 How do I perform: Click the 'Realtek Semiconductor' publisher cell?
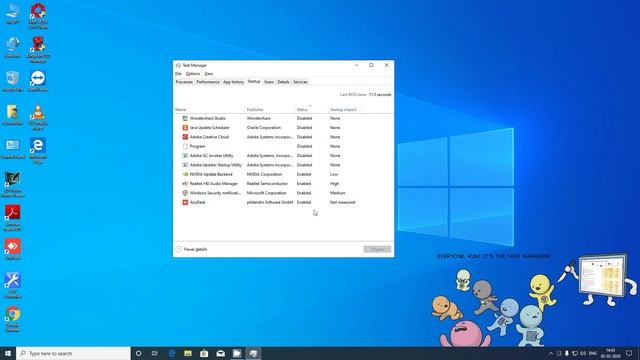point(267,184)
